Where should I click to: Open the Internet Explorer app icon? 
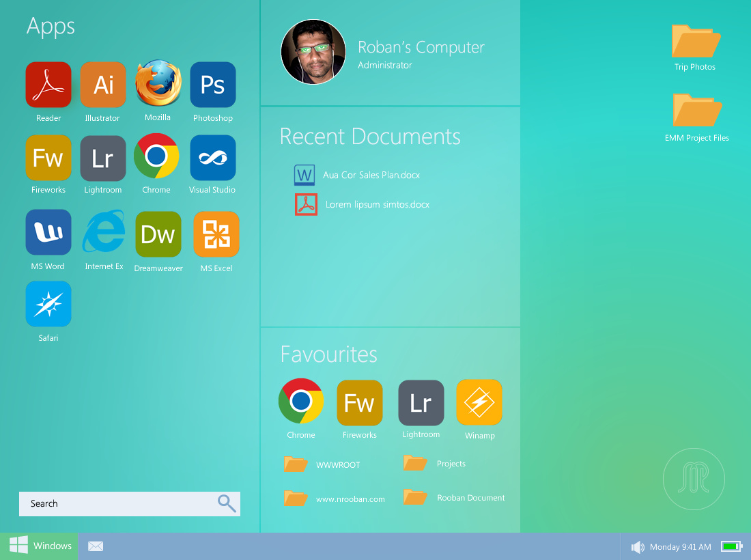pos(104,232)
